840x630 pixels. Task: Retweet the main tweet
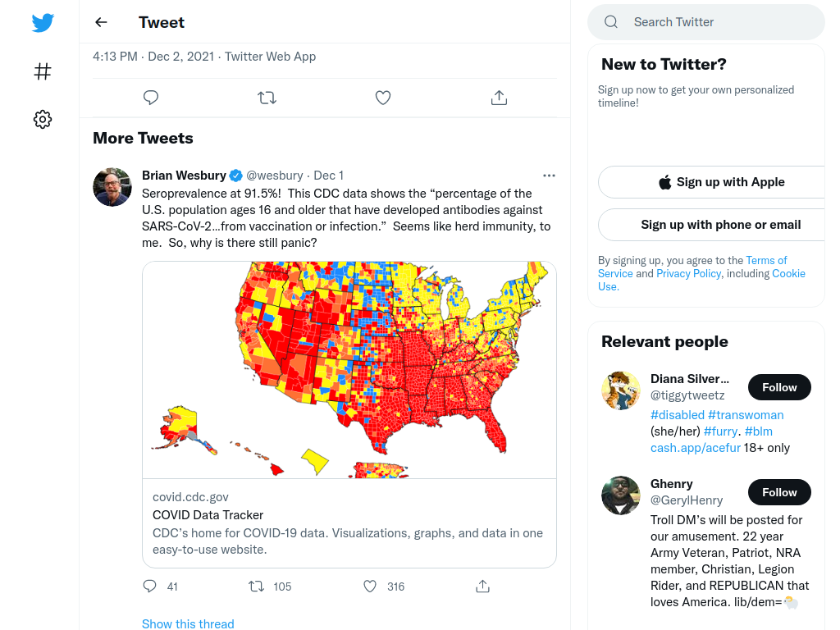pyautogui.click(x=267, y=98)
